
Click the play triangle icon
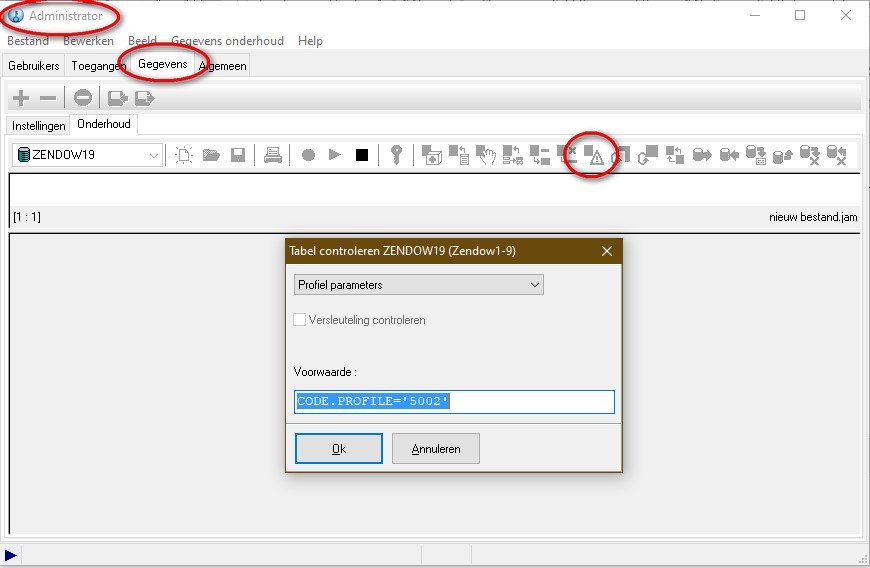click(335, 155)
